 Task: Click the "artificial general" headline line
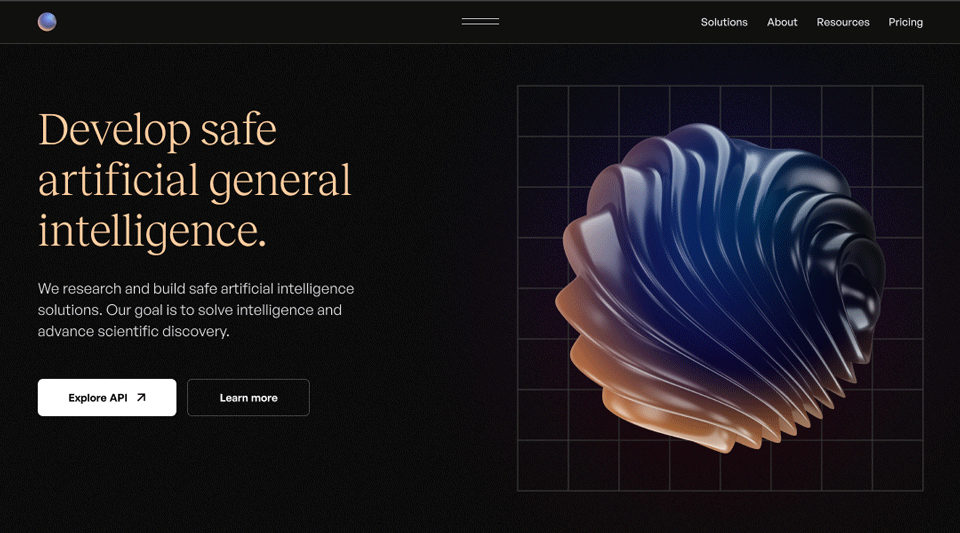click(195, 181)
